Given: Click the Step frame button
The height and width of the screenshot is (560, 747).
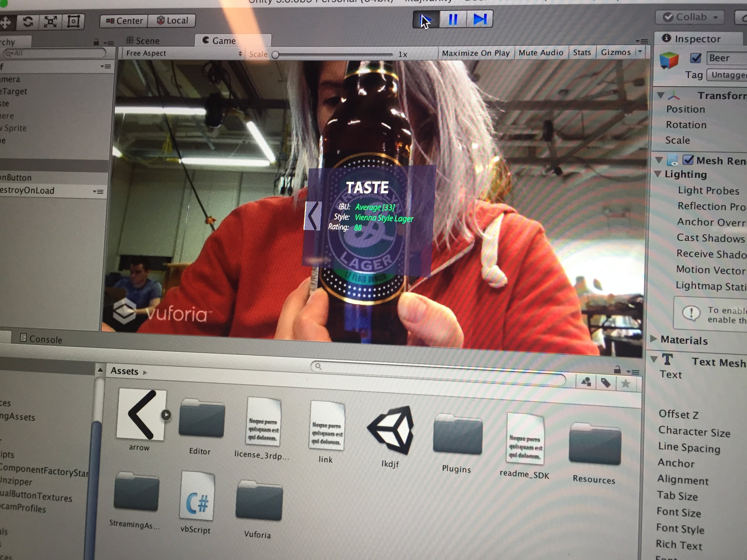Looking at the screenshot, I should [x=480, y=19].
